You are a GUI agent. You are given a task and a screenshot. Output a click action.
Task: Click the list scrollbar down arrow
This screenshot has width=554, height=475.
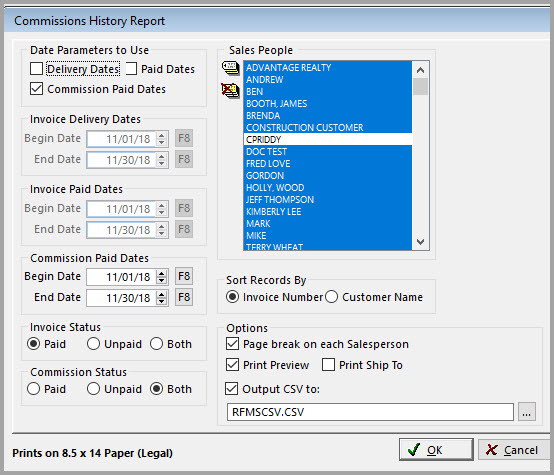tap(420, 242)
